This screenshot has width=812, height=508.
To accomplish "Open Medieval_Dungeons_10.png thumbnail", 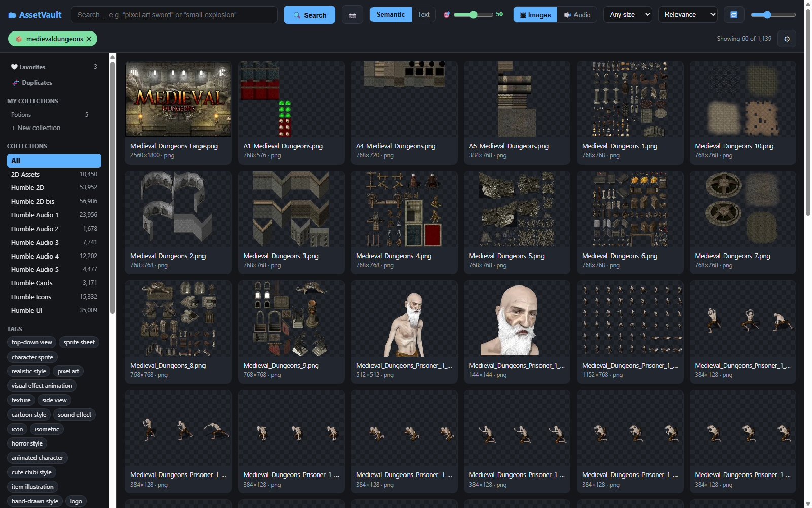I will pyautogui.click(x=743, y=99).
